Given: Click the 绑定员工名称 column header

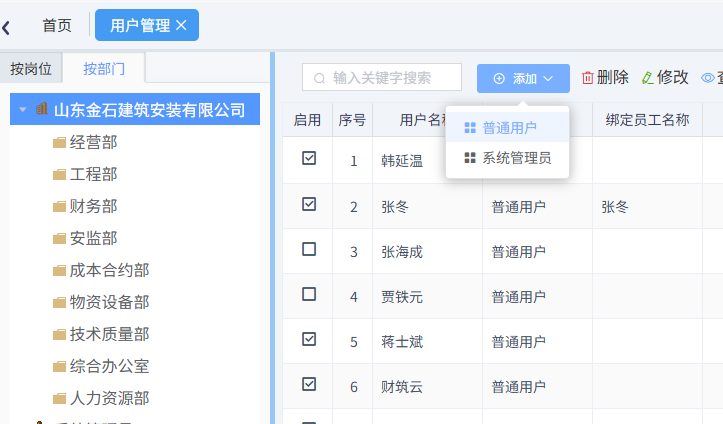Looking at the screenshot, I should point(647,120).
